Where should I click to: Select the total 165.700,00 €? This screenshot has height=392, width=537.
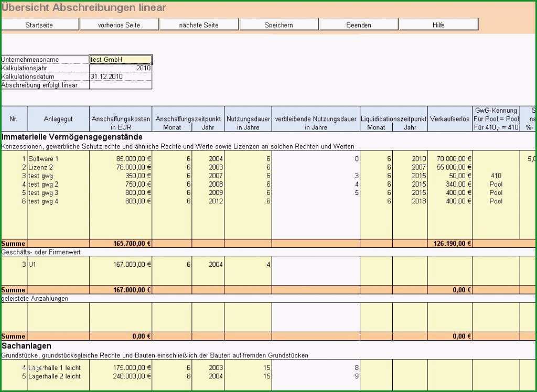tap(121, 244)
